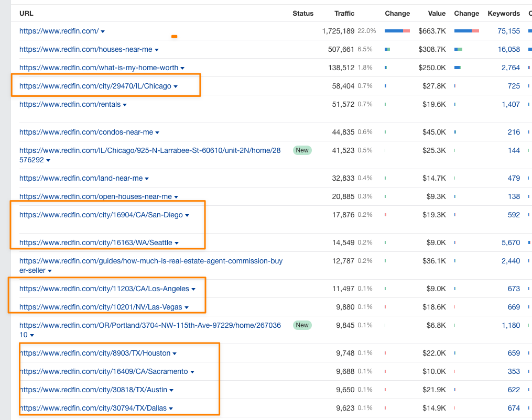The height and width of the screenshot is (420, 532).
Task: Expand the caret after the commission guide URL
Action: click(x=50, y=271)
